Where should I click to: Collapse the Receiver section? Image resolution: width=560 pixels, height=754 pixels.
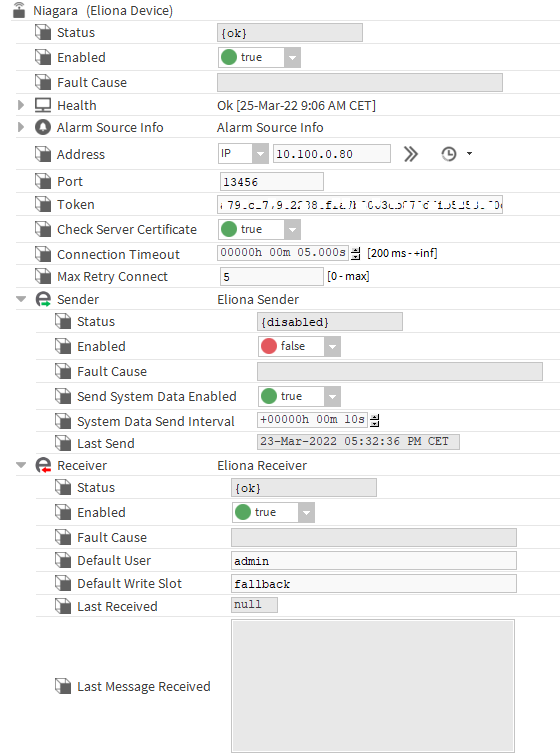21,465
